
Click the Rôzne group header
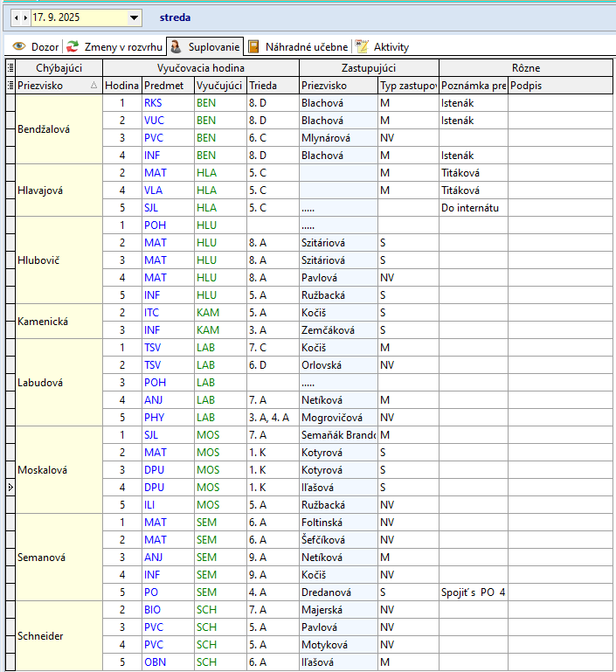coord(526,67)
